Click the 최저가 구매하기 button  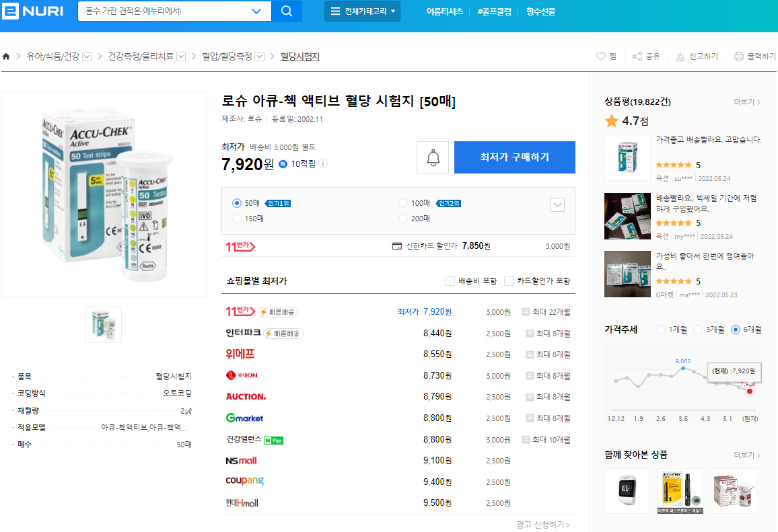pos(515,157)
